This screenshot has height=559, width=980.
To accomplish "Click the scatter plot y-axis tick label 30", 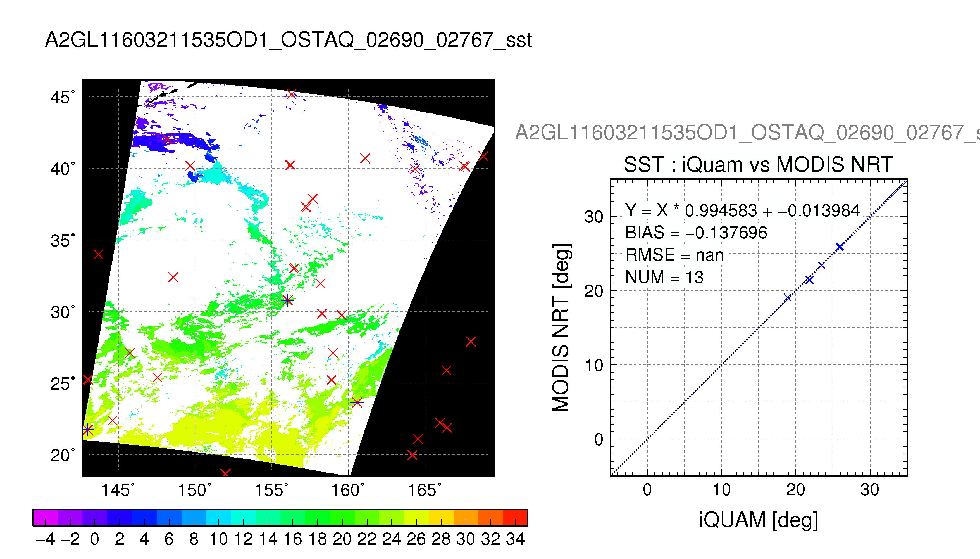I will pos(593,217).
